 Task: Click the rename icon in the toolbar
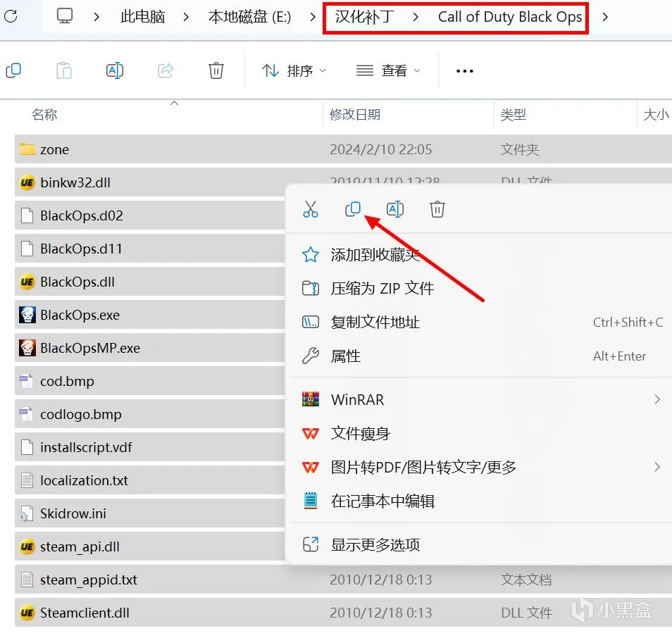(115, 70)
